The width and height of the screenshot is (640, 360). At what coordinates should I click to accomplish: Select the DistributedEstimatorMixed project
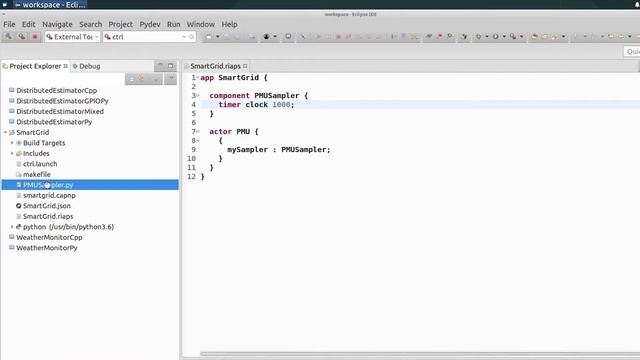[60, 111]
